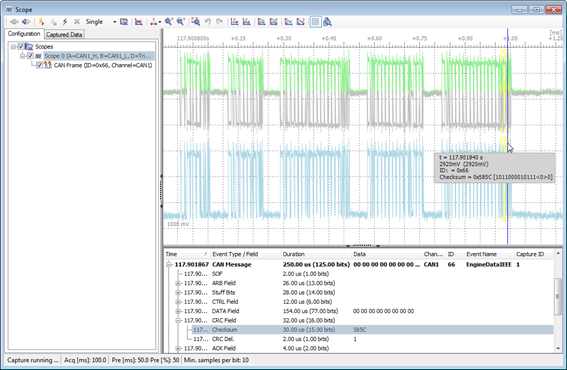Collapse the Scopes tree root node
The image size is (567, 370).
[x=13, y=46]
